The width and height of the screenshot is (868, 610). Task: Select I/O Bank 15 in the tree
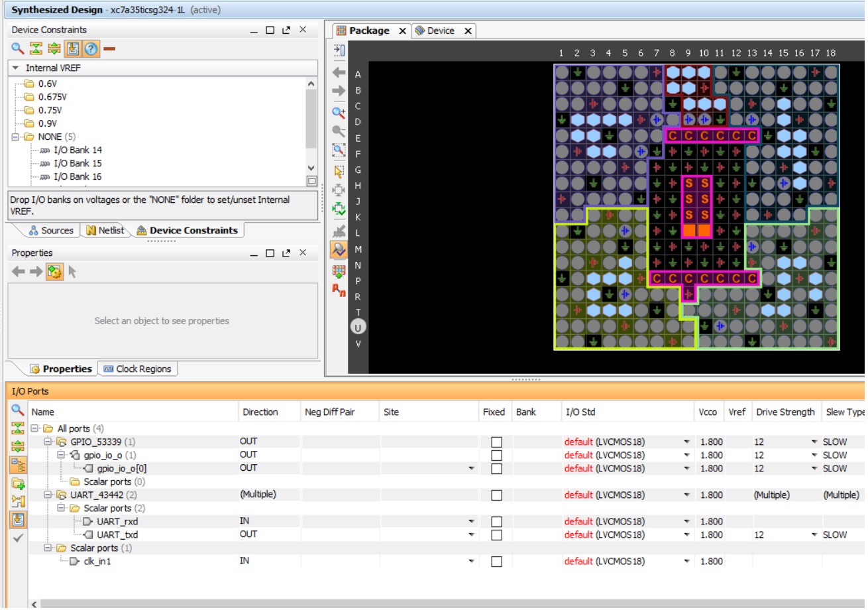[78, 163]
